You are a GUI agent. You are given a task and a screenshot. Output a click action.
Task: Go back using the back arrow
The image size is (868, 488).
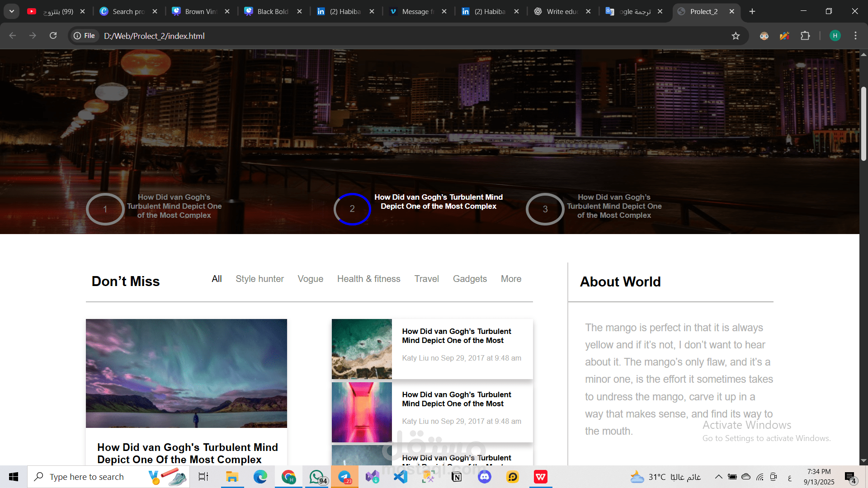[13, 36]
